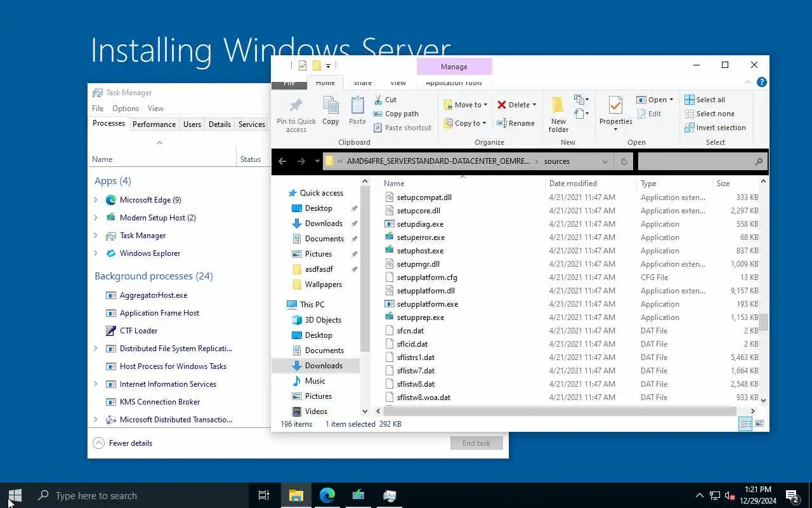This screenshot has width=812, height=508.
Task: Open Explorer help with the question mark icon
Action: 762,82
